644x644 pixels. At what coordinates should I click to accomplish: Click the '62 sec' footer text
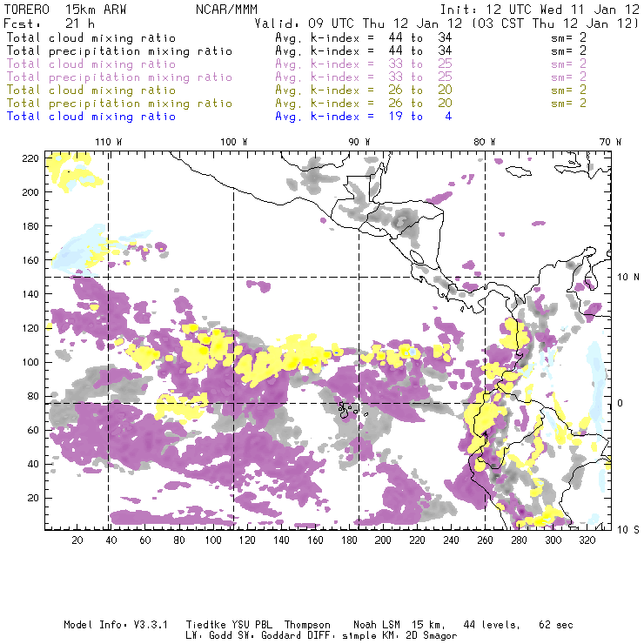pyautogui.click(x=556, y=625)
